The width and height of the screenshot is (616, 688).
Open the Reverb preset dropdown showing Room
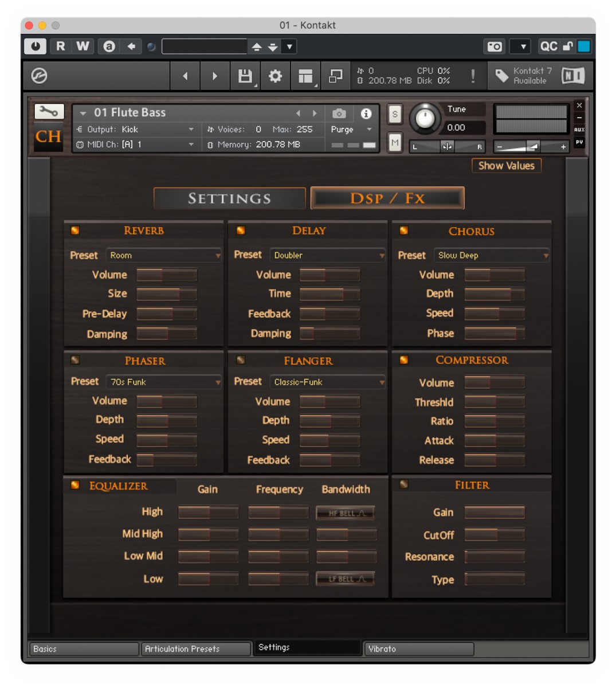pyautogui.click(x=163, y=255)
